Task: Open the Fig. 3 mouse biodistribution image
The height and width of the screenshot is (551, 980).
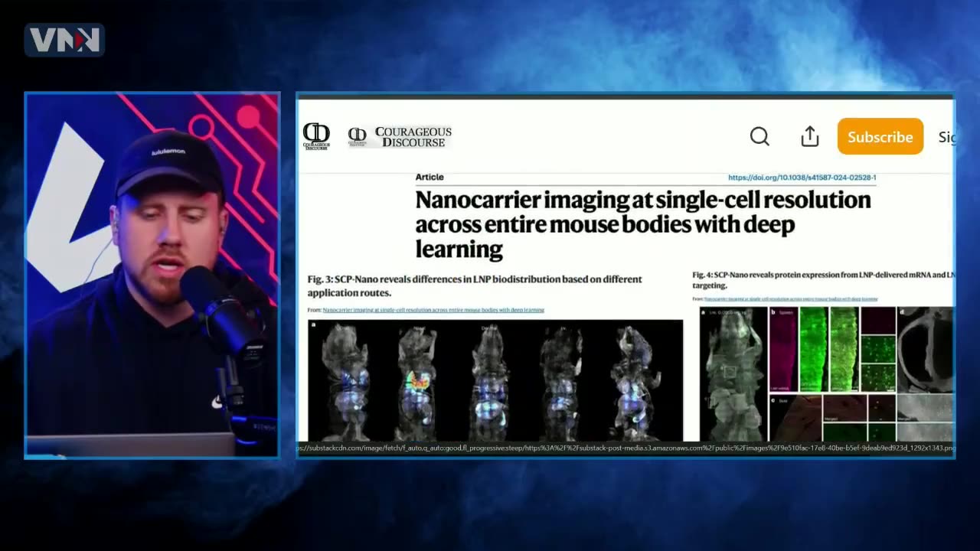Action: tap(495, 380)
